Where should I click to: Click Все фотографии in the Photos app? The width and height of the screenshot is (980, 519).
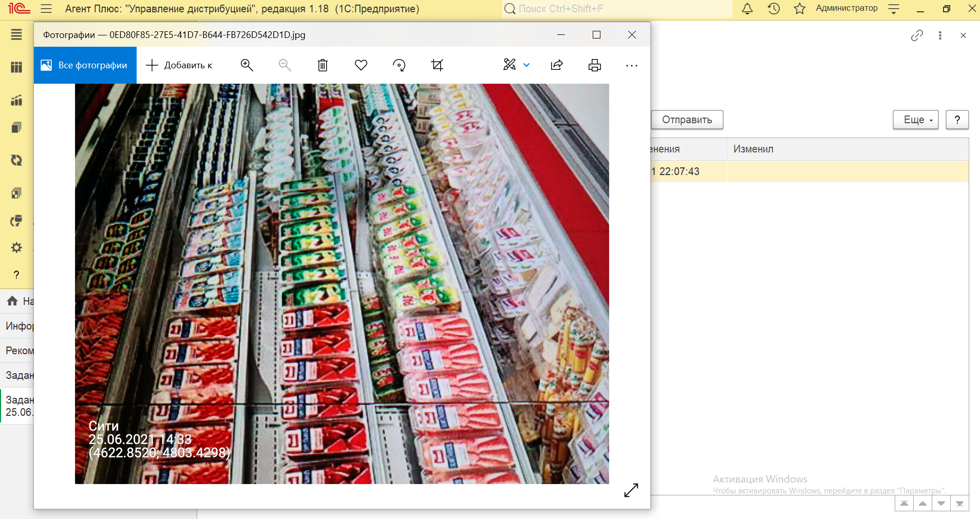85,65
